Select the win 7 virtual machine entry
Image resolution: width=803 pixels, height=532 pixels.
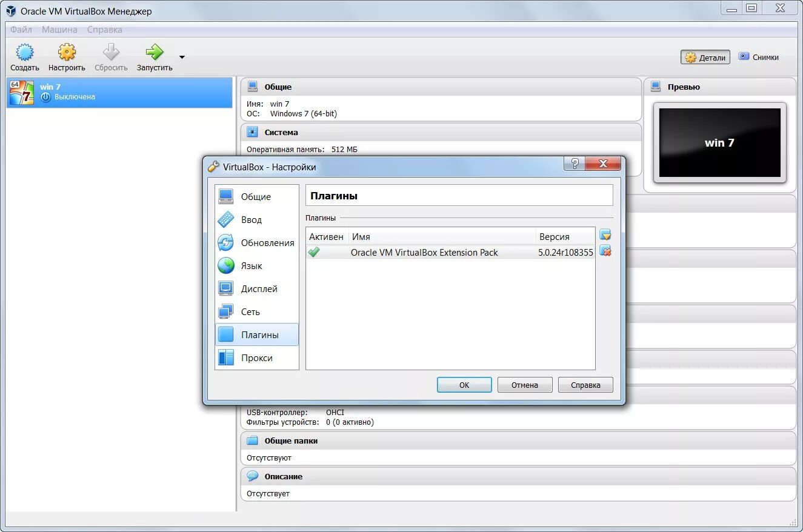[119, 92]
